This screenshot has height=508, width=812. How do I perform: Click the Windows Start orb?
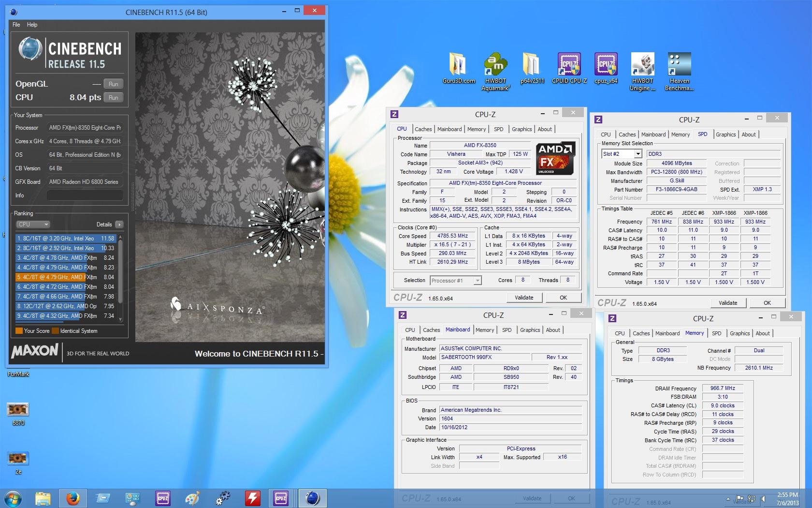click(x=13, y=498)
